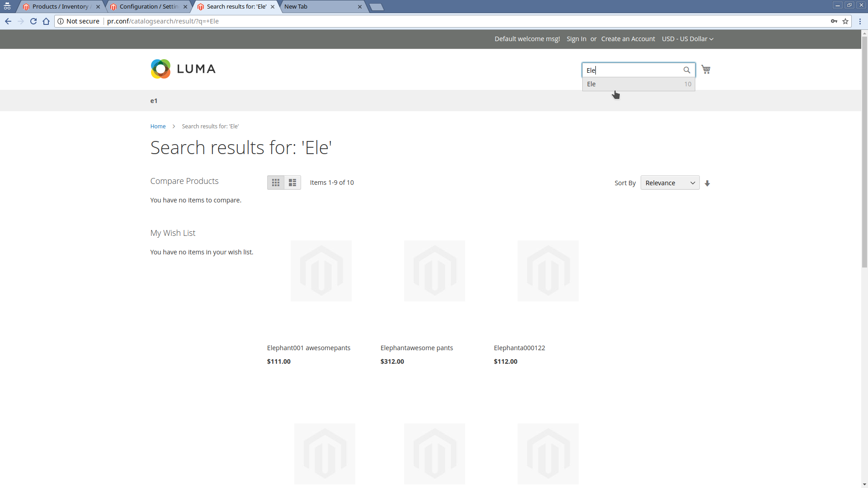
Task: Switch to Search results for 'Ele' tab
Action: [x=235, y=7]
